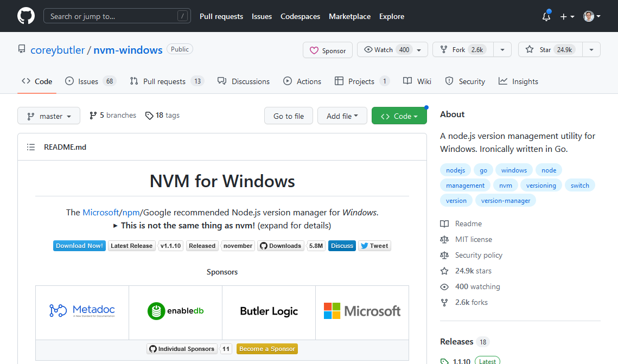Open Marketplace in top navigation
This screenshot has width=618, height=364.
point(349,16)
